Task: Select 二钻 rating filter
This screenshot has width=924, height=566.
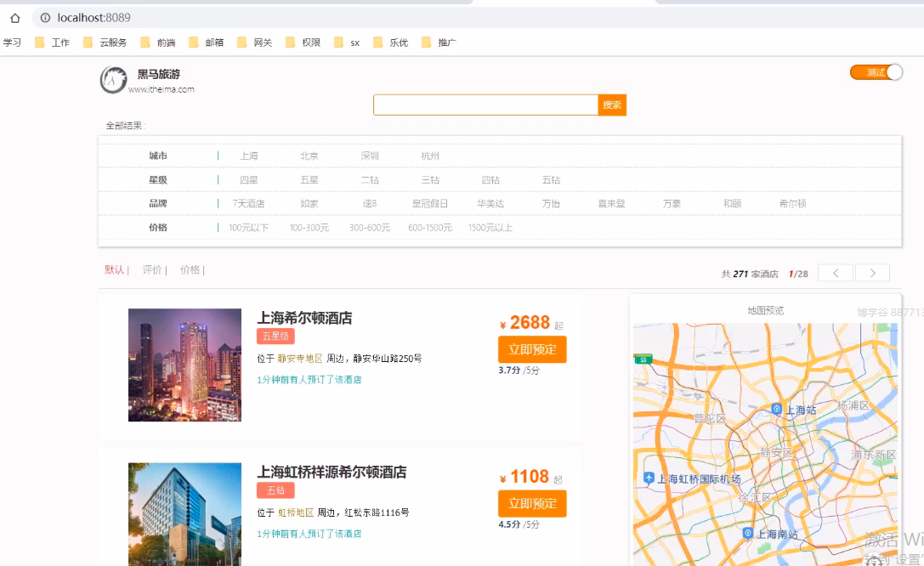Action: pyautogui.click(x=370, y=180)
